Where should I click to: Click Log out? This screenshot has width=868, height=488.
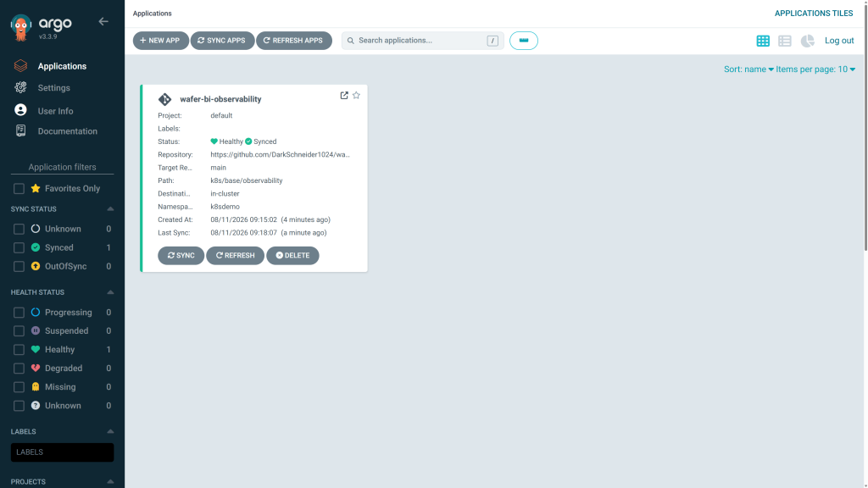pos(839,41)
